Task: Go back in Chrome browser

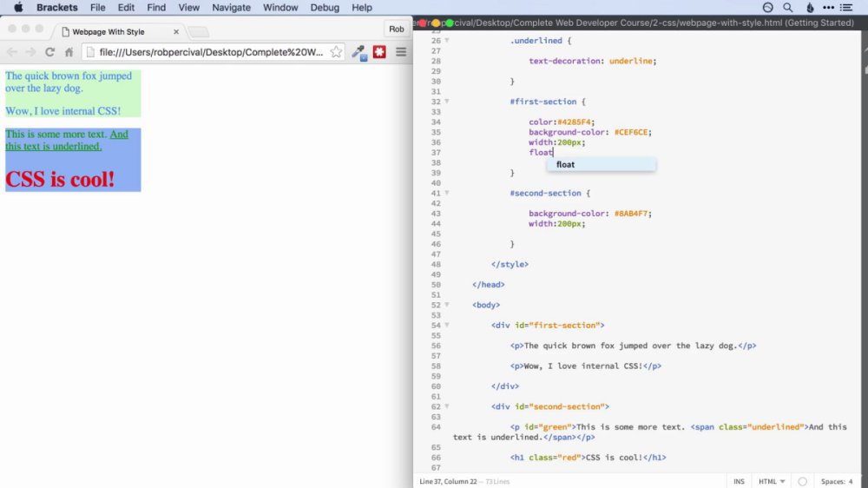Action: click(x=11, y=51)
